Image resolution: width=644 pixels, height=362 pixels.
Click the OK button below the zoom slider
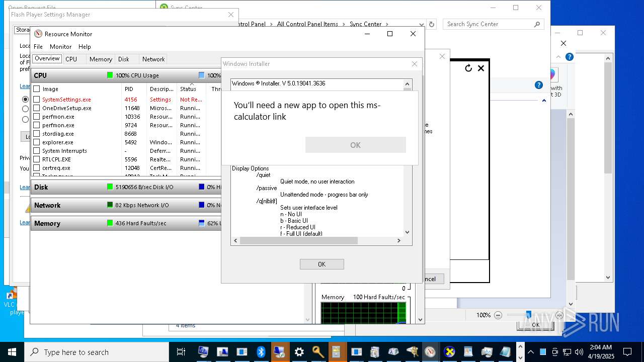tap(536, 325)
